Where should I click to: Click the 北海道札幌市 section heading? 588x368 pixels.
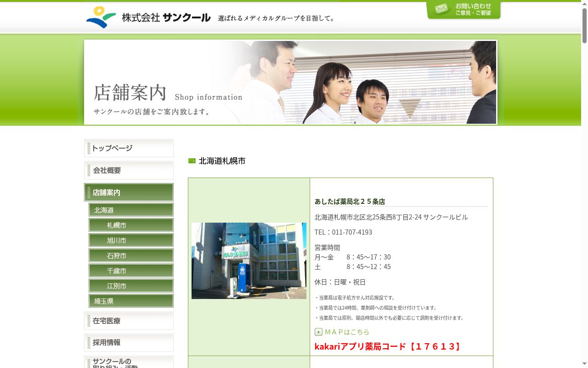pyautogui.click(x=222, y=161)
